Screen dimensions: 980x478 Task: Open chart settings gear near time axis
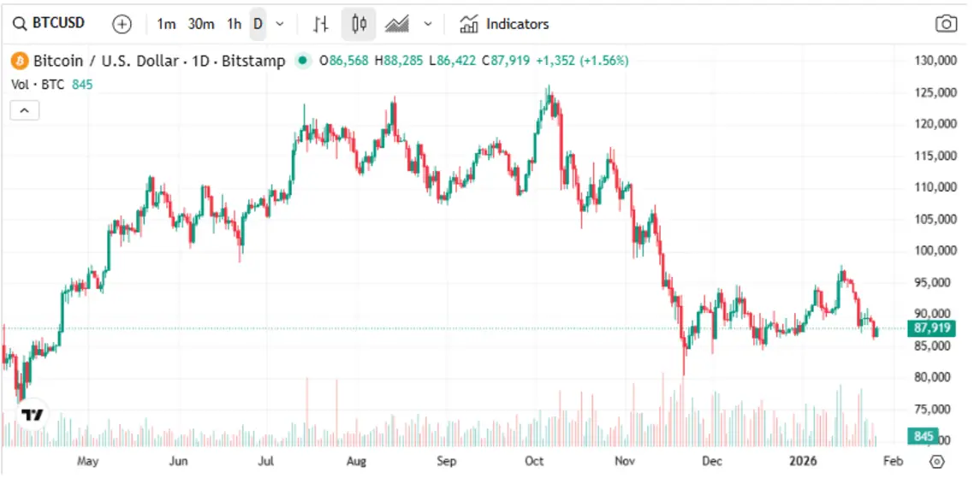tap(937, 462)
